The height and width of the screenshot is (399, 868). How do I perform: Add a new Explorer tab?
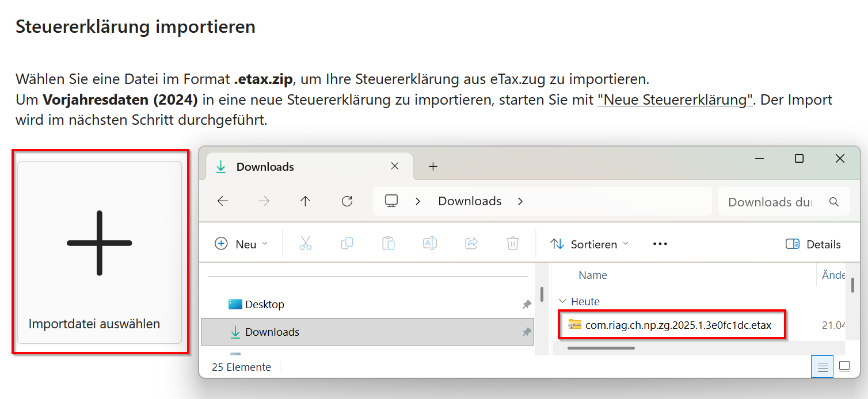pyautogui.click(x=433, y=166)
